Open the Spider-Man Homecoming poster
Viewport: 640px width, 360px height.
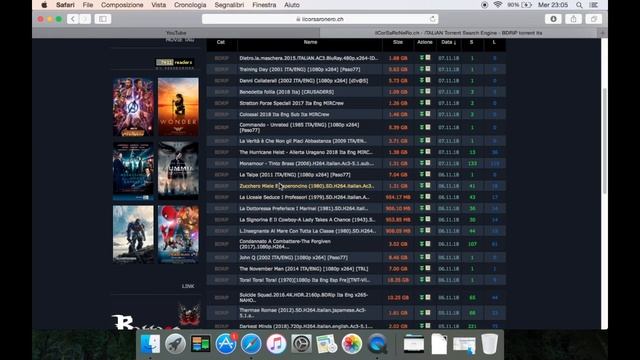pyautogui.click(x=178, y=234)
